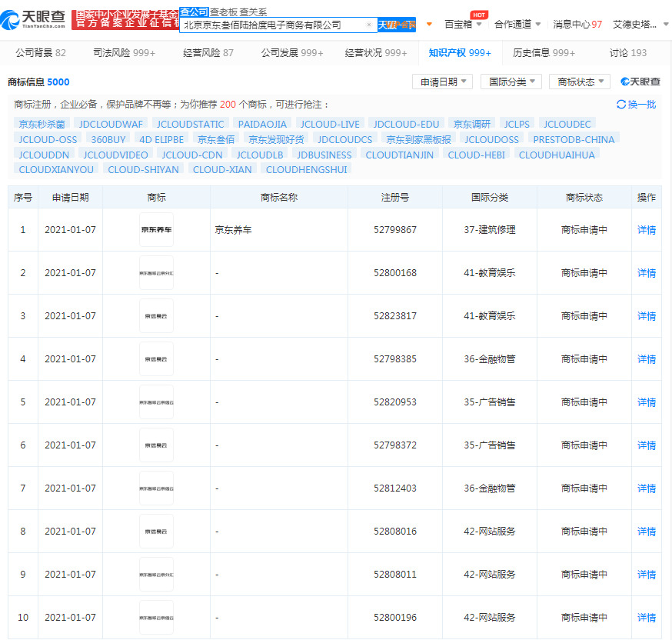Viewport: 672px width, 640px height.
Task: Click recommended trademark JDCLOUDWAF
Action: [111, 124]
